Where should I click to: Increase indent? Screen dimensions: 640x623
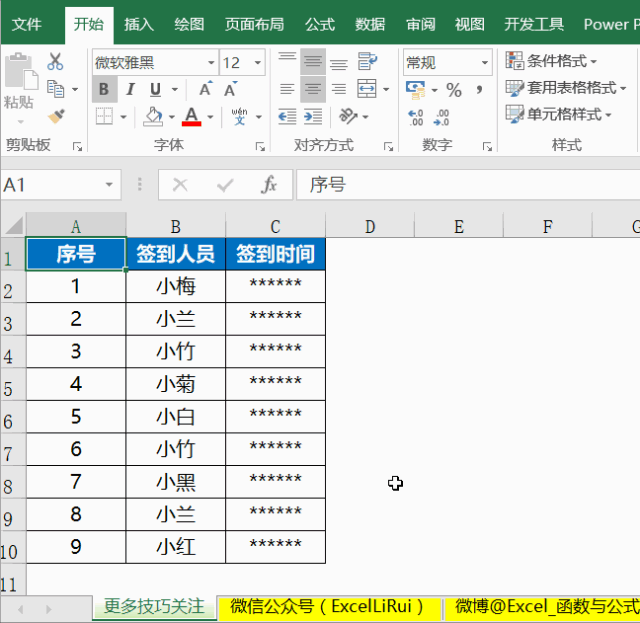tap(313, 116)
